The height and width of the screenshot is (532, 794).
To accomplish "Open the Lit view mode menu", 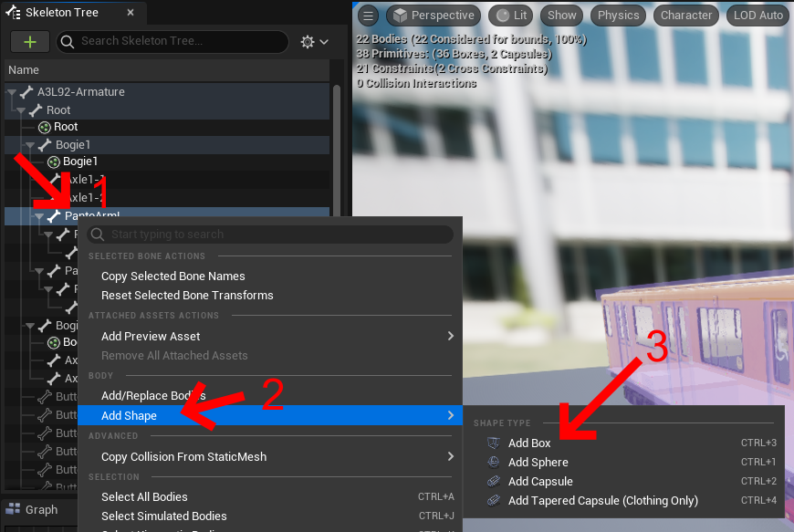I will point(512,16).
